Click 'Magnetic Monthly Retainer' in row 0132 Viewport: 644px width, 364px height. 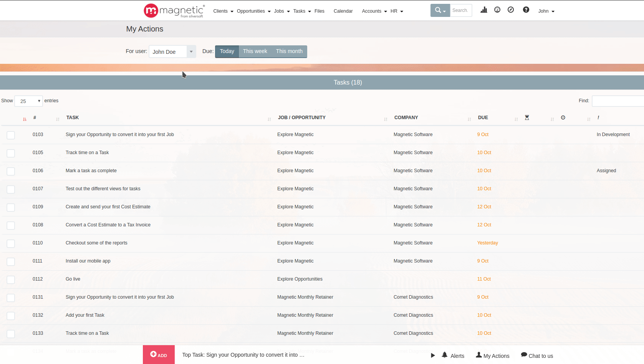[305, 315]
